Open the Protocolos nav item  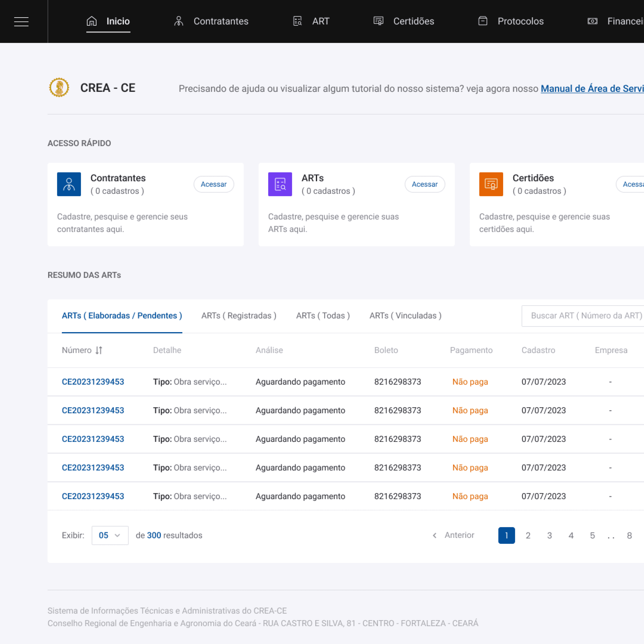(511, 21)
